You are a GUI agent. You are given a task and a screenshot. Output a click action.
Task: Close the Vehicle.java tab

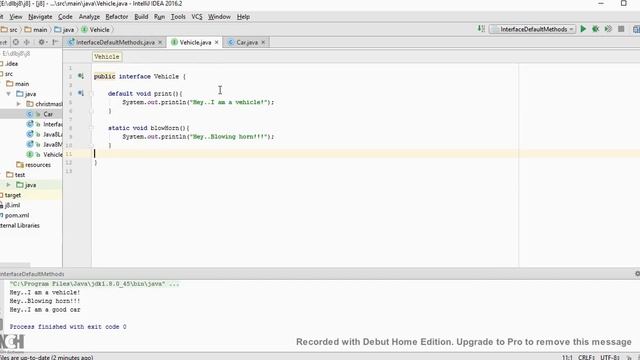217,42
